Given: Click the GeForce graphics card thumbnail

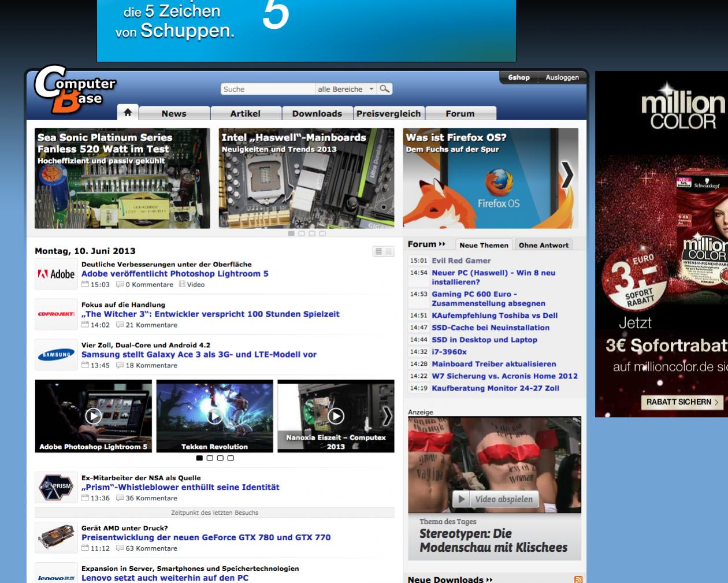Looking at the screenshot, I should [x=56, y=537].
